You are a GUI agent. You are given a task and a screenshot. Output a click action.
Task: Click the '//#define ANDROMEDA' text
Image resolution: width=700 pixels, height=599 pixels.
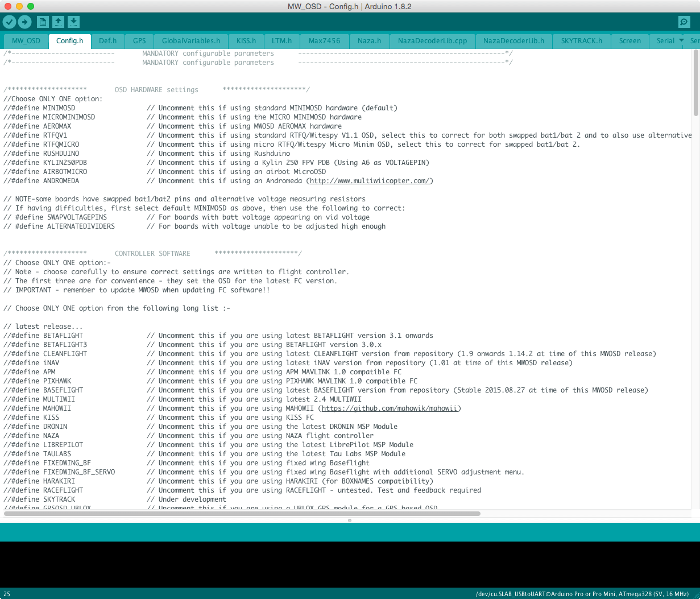[42, 181]
